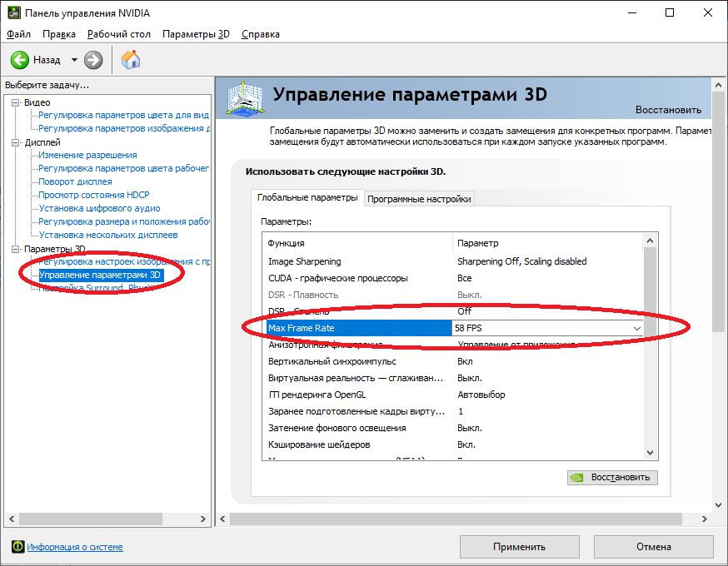The width and height of the screenshot is (728, 566).
Task: Select Изменение разрешения in the tree
Action: (87, 155)
